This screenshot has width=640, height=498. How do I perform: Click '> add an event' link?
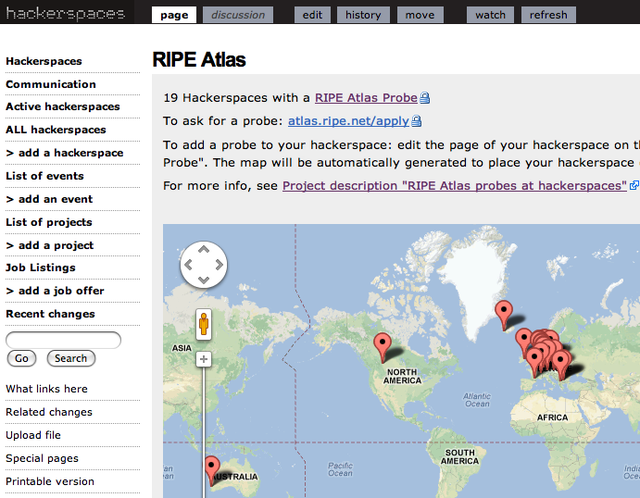coord(49,199)
